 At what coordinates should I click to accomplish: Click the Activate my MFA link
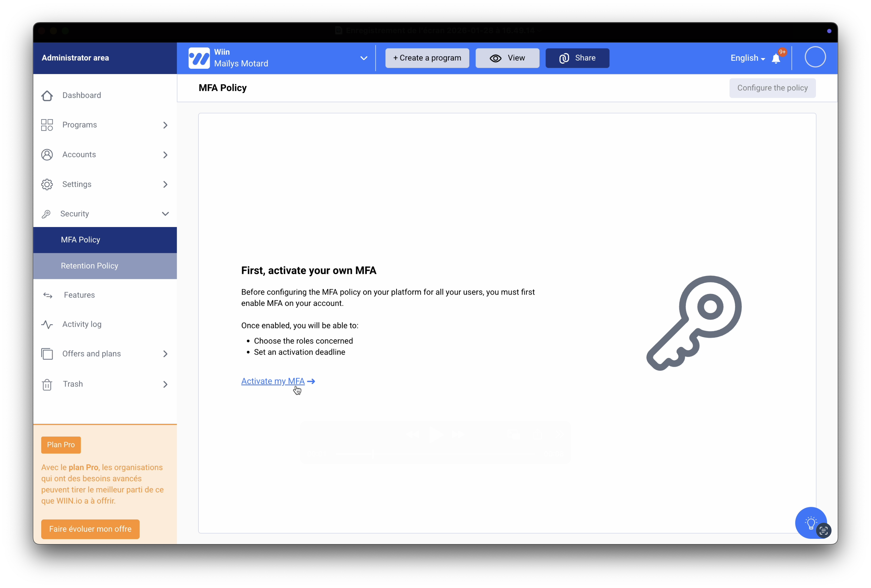pyautogui.click(x=273, y=381)
